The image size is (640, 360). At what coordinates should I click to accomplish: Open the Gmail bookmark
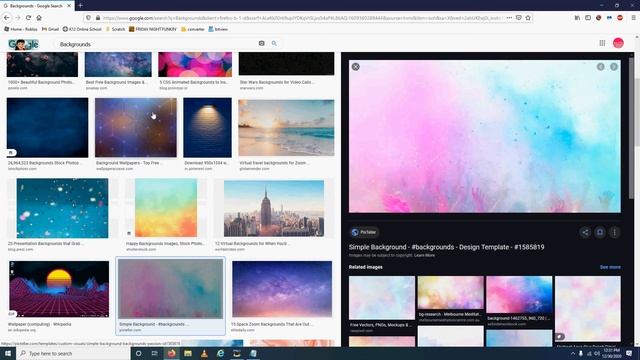[51, 29]
